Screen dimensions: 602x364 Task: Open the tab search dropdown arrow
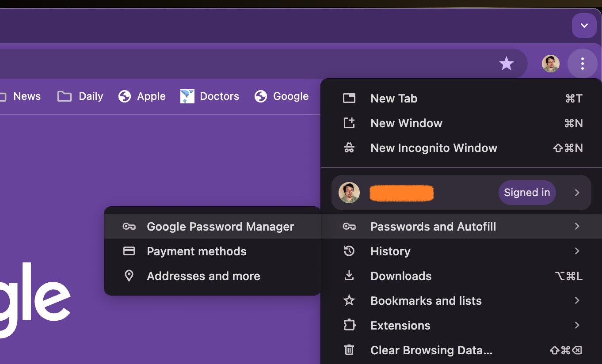click(x=584, y=26)
